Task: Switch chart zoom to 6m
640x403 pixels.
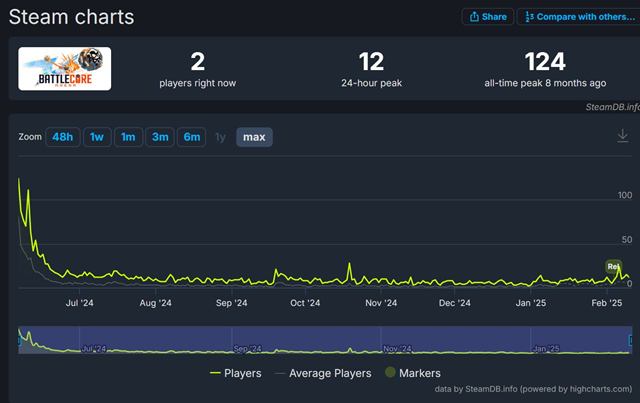Action: 189,137
